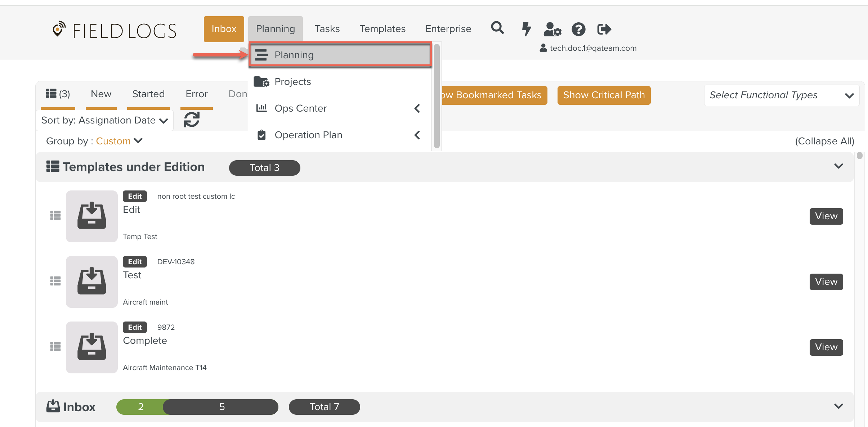The height and width of the screenshot is (427, 868).
Task: Open Select Functional Types dropdown
Action: tap(781, 95)
